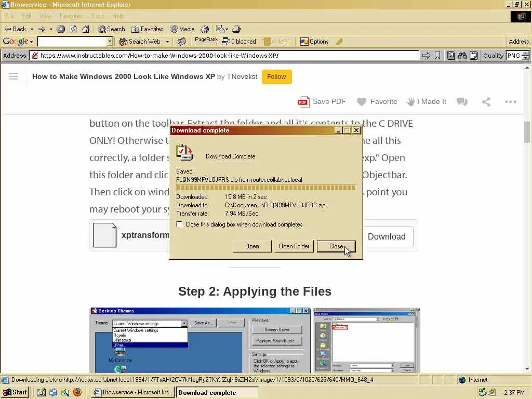
Task: Click the Mail toolbar icon
Action: 220,29
